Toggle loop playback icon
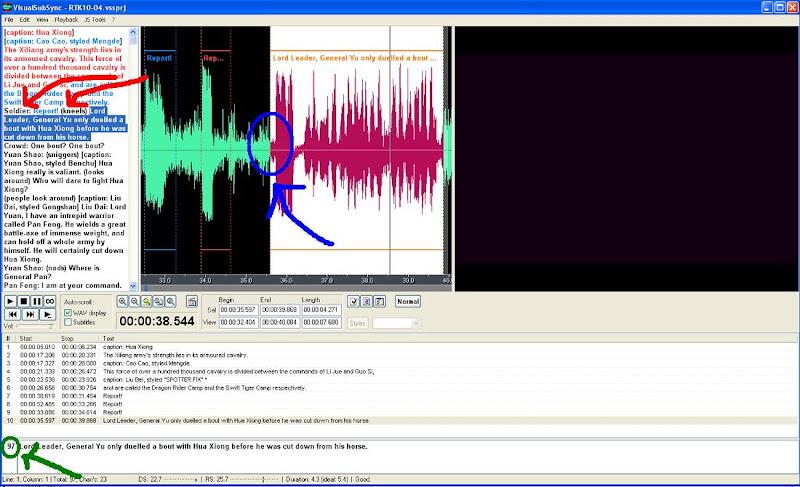 pyautogui.click(x=49, y=301)
